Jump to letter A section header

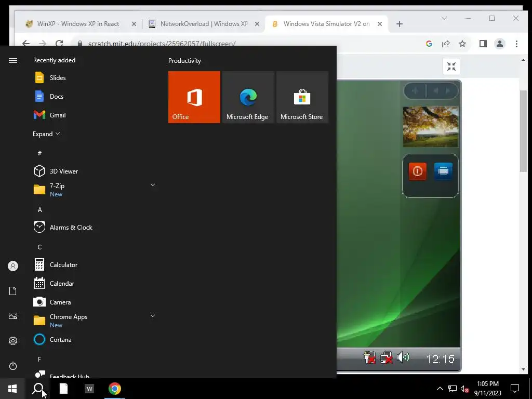click(x=39, y=210)
